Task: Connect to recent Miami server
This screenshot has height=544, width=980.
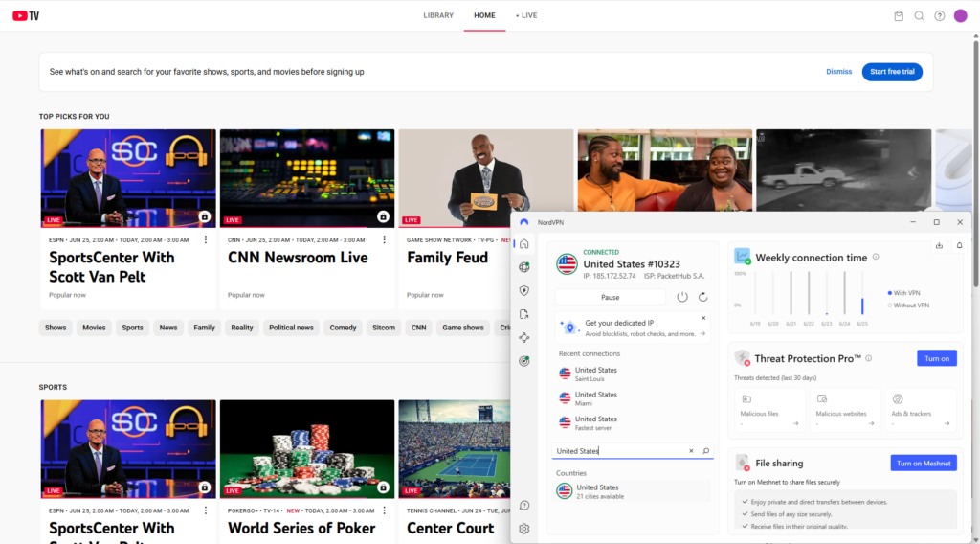Action: pos(632,398)
